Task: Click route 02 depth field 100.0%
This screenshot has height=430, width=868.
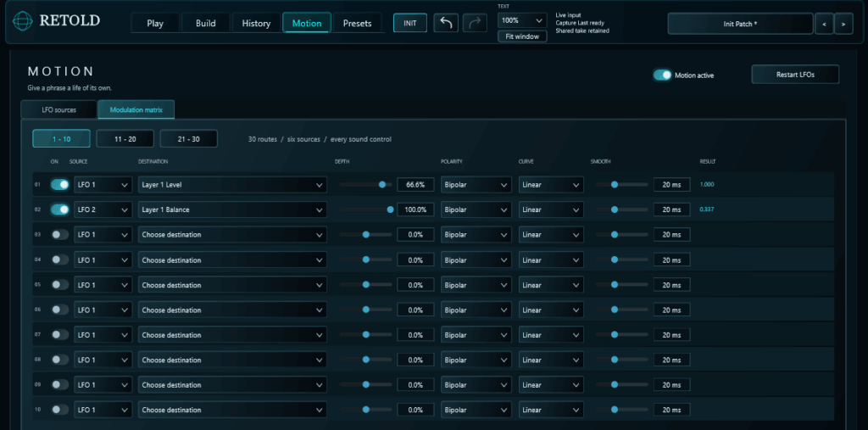Action: click(x=415, y=209)
